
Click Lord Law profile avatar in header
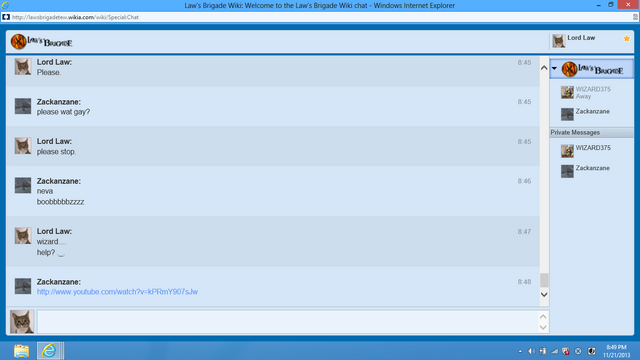559,41
